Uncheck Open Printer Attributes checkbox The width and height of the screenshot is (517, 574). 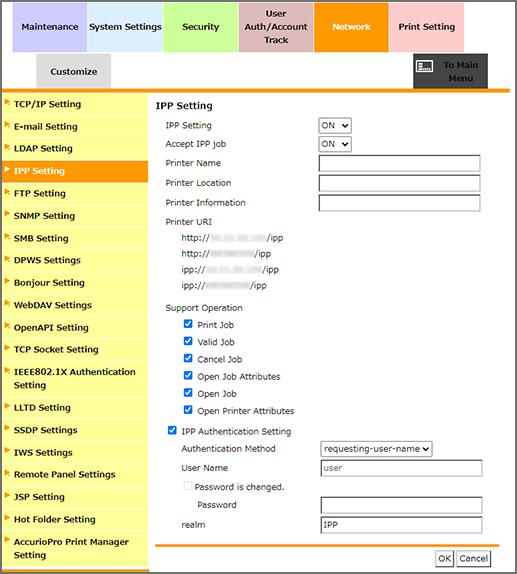click(x=188, y=410)
